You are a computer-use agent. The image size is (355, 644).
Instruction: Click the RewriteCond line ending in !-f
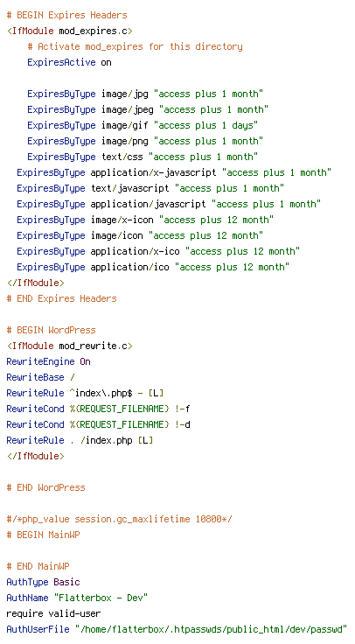click(99, 409)
